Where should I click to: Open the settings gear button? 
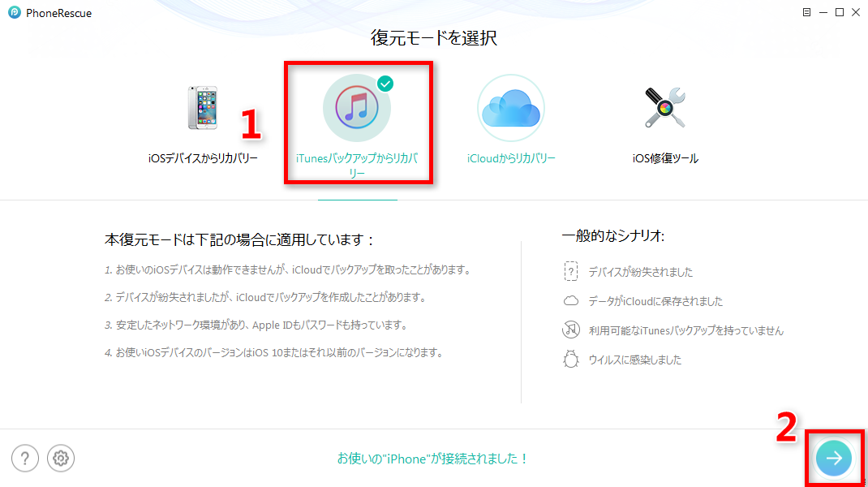click(x=60, y=459)
